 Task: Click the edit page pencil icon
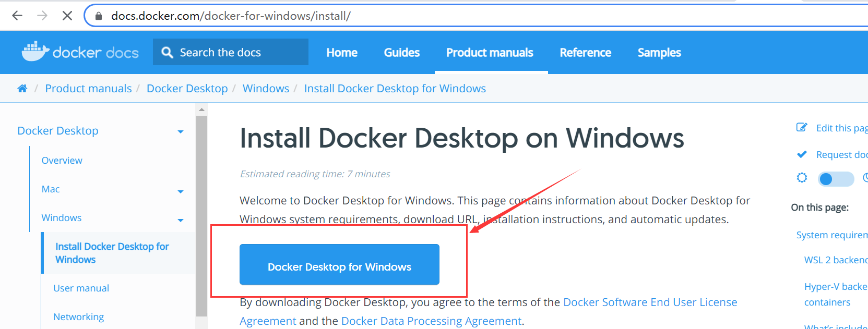click(x=802, y=128)
